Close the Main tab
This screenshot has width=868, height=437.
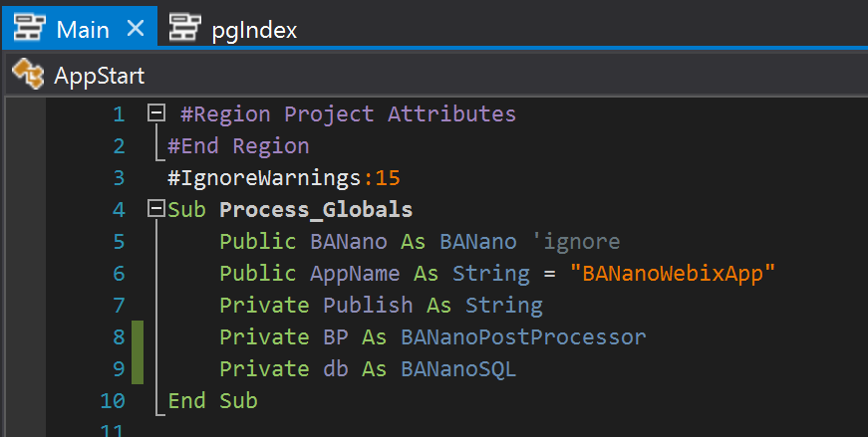135,29
